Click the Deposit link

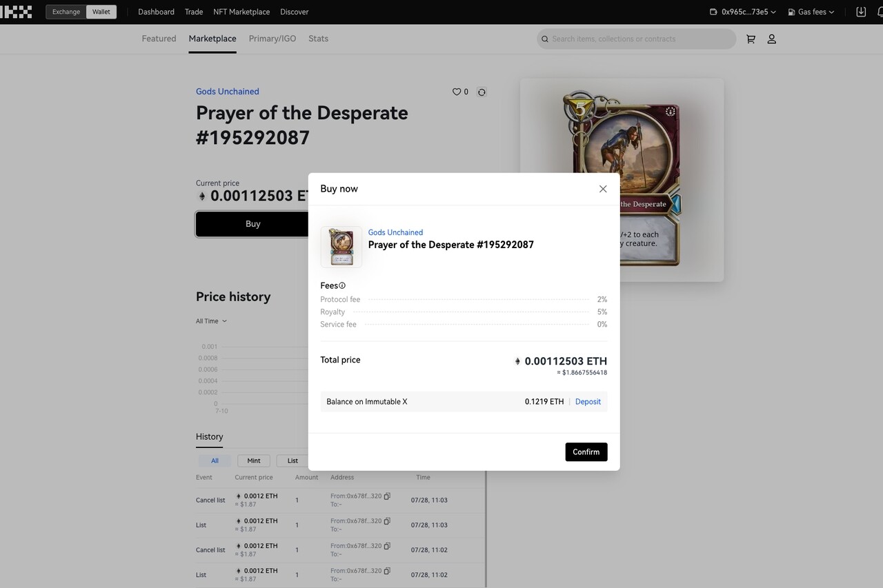coord(588,402)
